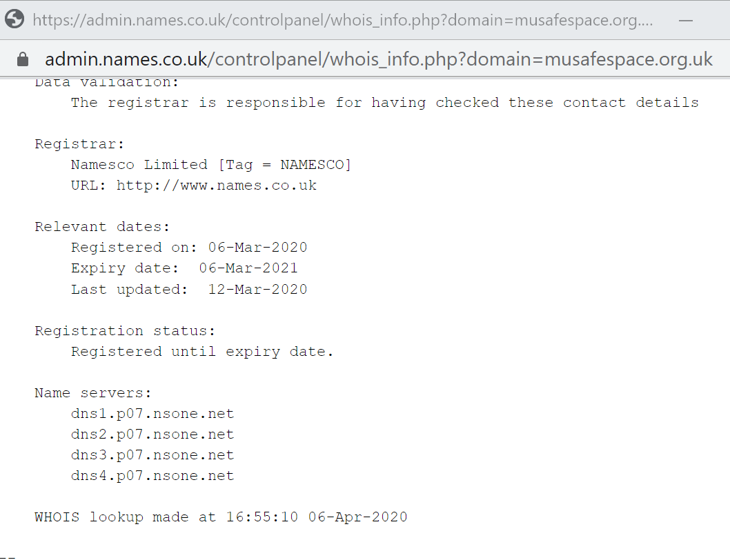Click the Registered on date 06-Mar-2020
Image resolution: width=730 pixels, height=560 pixels.
(257, 247)
